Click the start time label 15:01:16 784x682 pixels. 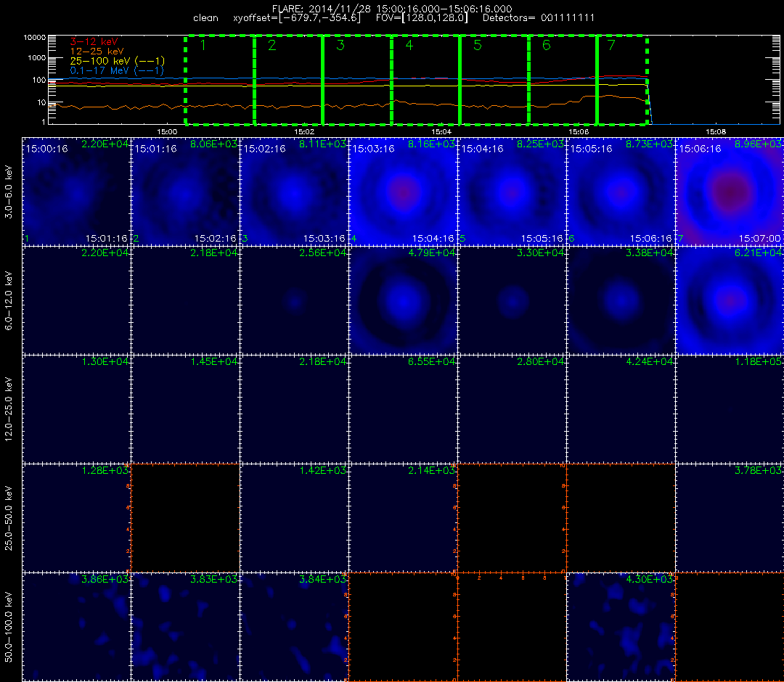point(155,149)
